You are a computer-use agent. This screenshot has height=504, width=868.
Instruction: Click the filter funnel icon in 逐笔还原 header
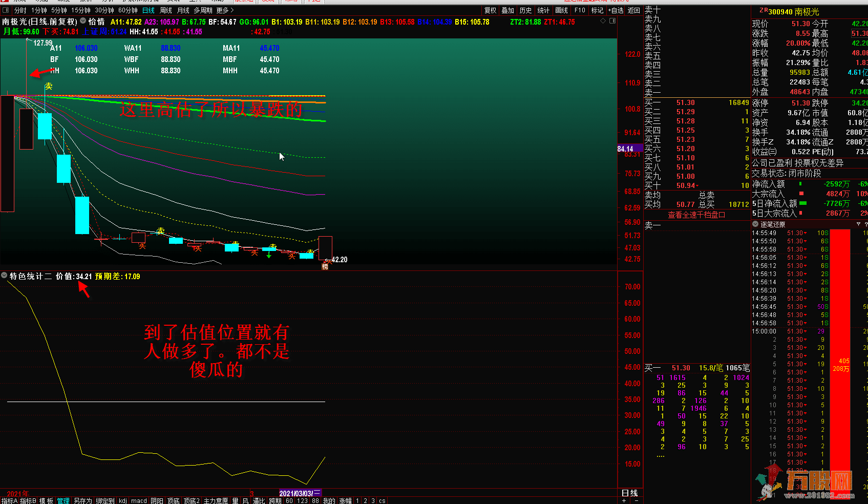[x=859, y=224]
